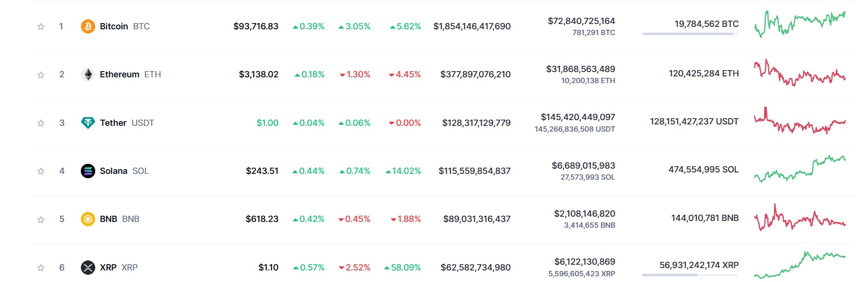Click the XRP black logo icon
Image resolution: width=868 pixels, height=282 pixels.
(x=88, y=268)
